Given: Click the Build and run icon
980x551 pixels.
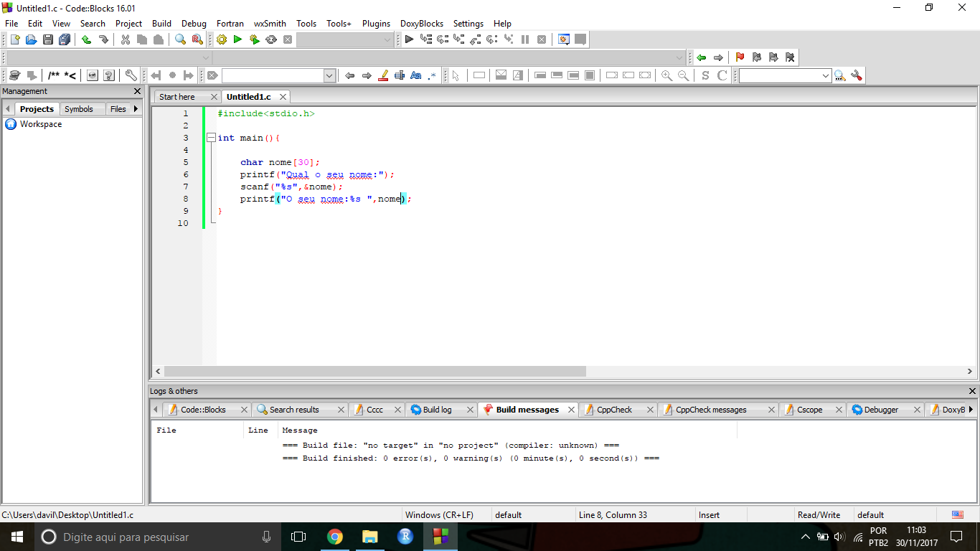Looking at the screenshot, I should (x=254, y=39).
